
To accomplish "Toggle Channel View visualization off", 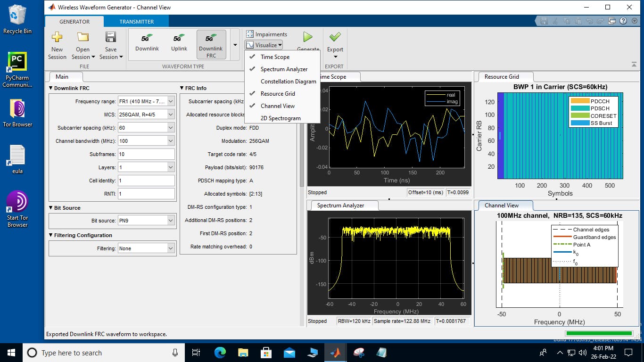I will (282, 106).
